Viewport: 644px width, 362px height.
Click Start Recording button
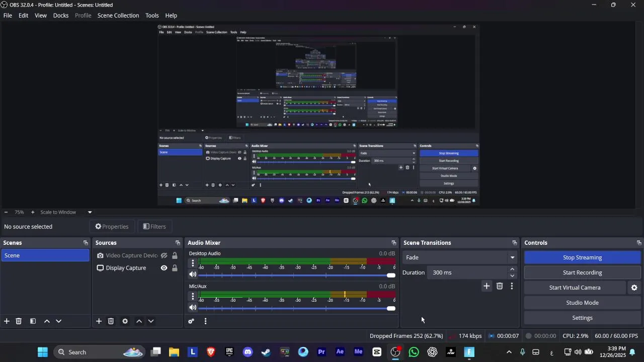pos(582,273)
